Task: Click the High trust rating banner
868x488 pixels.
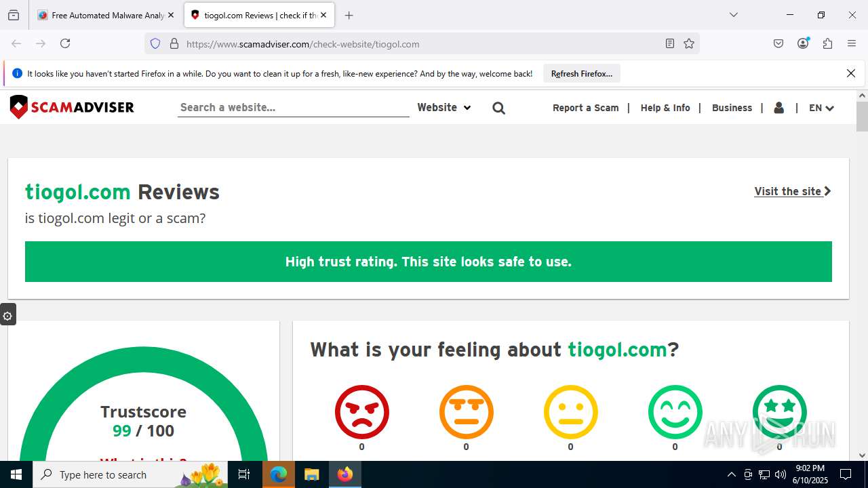Action: 429,262
